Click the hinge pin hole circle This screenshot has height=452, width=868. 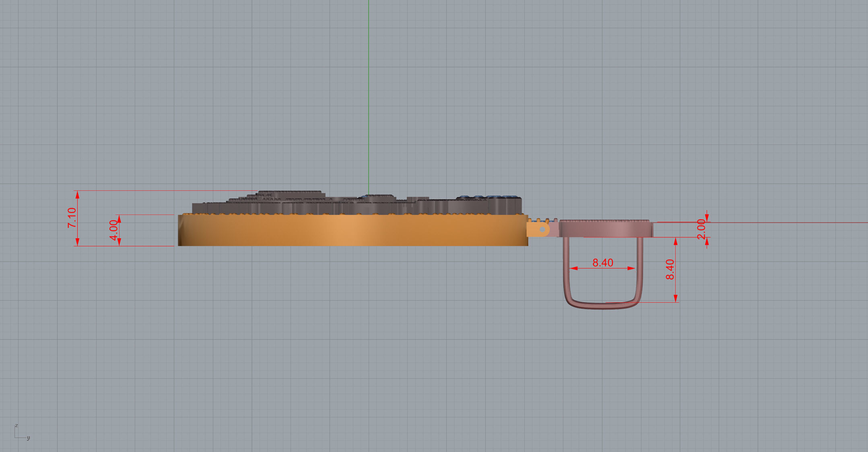pyautogui.click(x=542, y=229)
